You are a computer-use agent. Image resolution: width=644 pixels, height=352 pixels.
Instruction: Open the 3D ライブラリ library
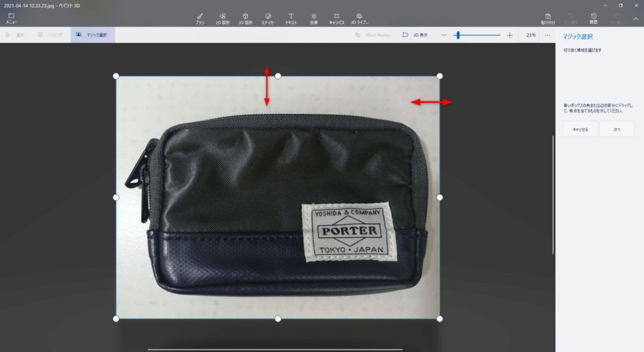(x=359, y=19)
